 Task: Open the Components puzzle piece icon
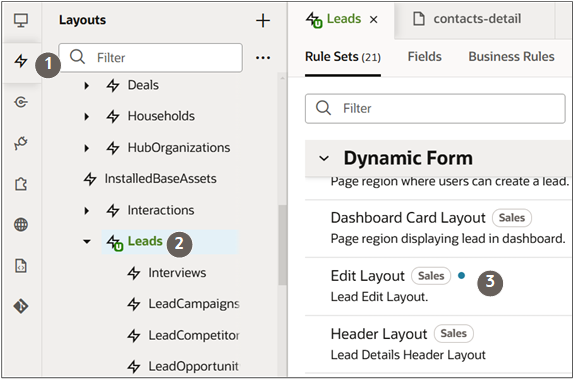21,183
